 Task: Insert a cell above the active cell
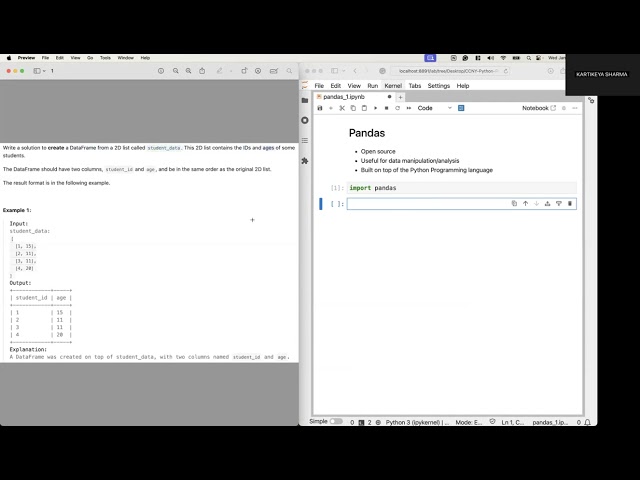point(547,203)
